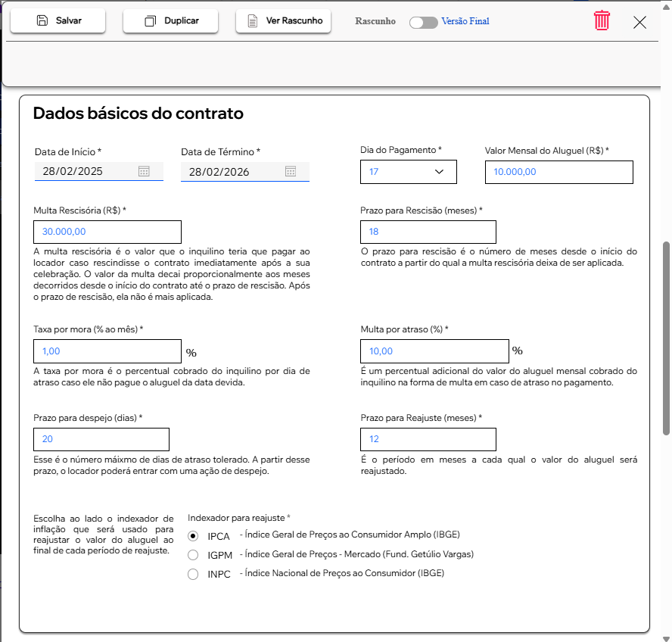Screen dimensions: 672x642
Task: Click the Salvar button
Action: [58, 20]
